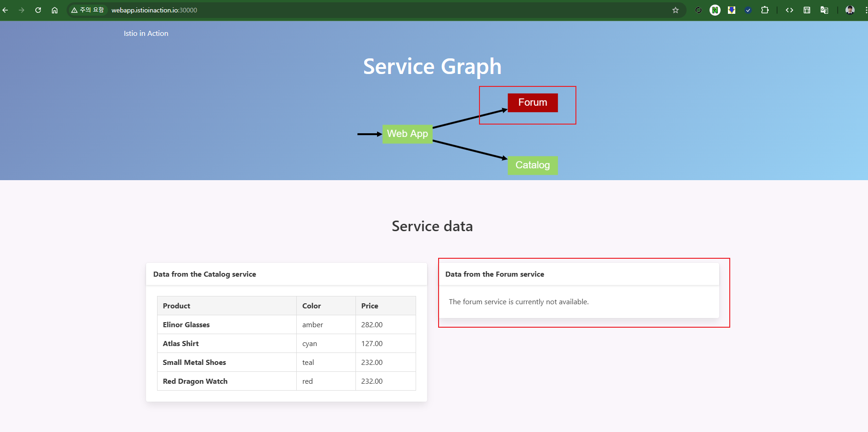The image size is (868, 432).
Task: Reload the webapp page
Action: [38, 10]
